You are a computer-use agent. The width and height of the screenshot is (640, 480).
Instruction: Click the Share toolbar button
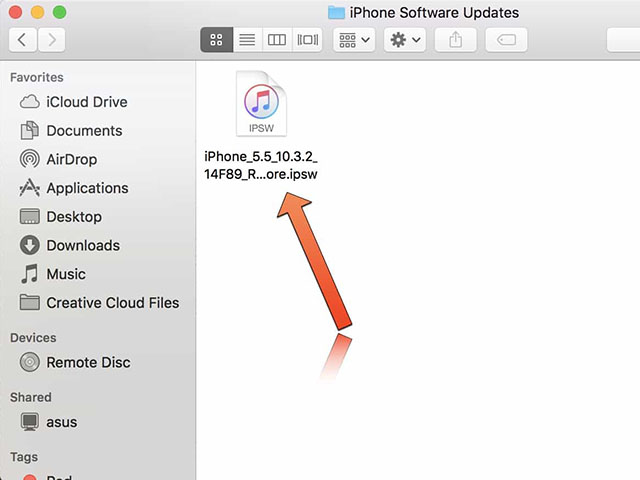click(456, 40)
